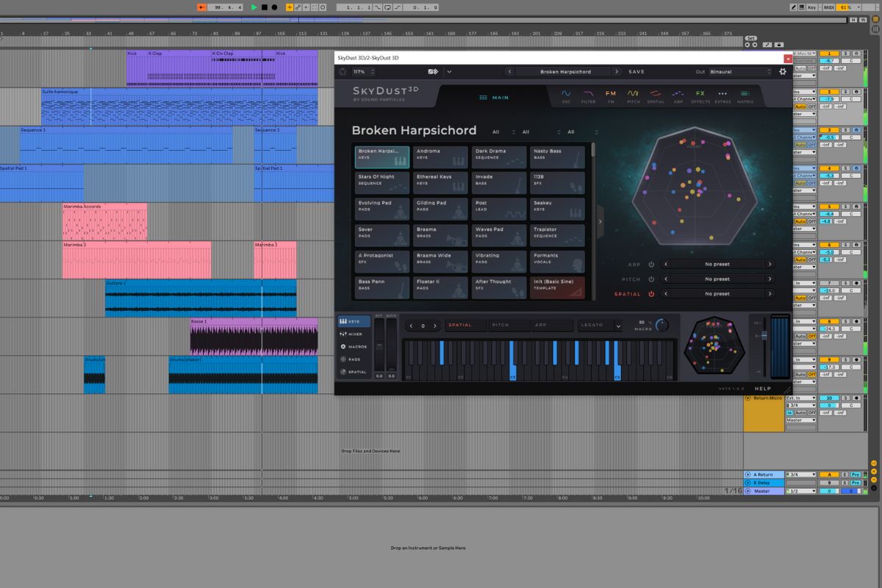882x588 pixels.
Task: Select the PADS view in SkyDust
Action: (x=354, y=359)
